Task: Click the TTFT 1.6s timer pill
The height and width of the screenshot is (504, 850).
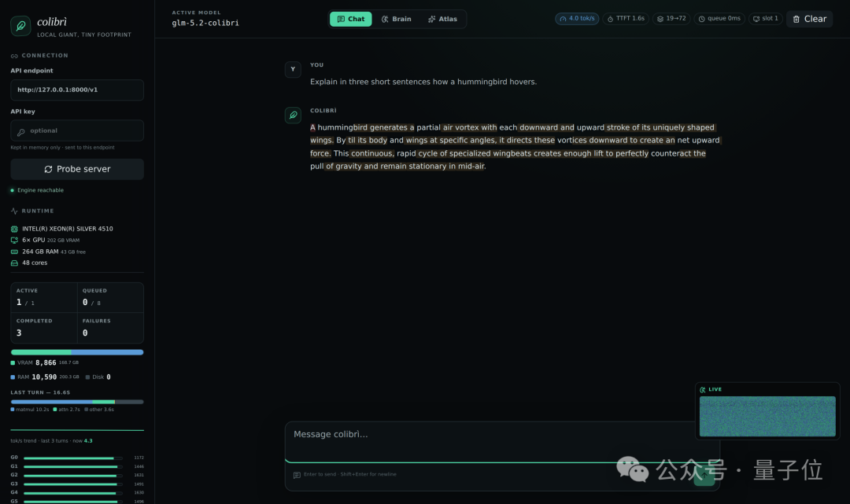Action: pos(626,18)
